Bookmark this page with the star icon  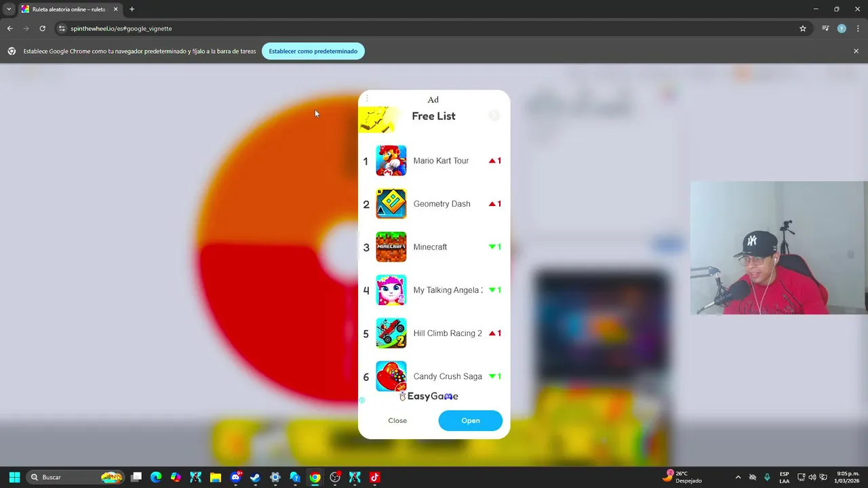[x=803, y=28]
